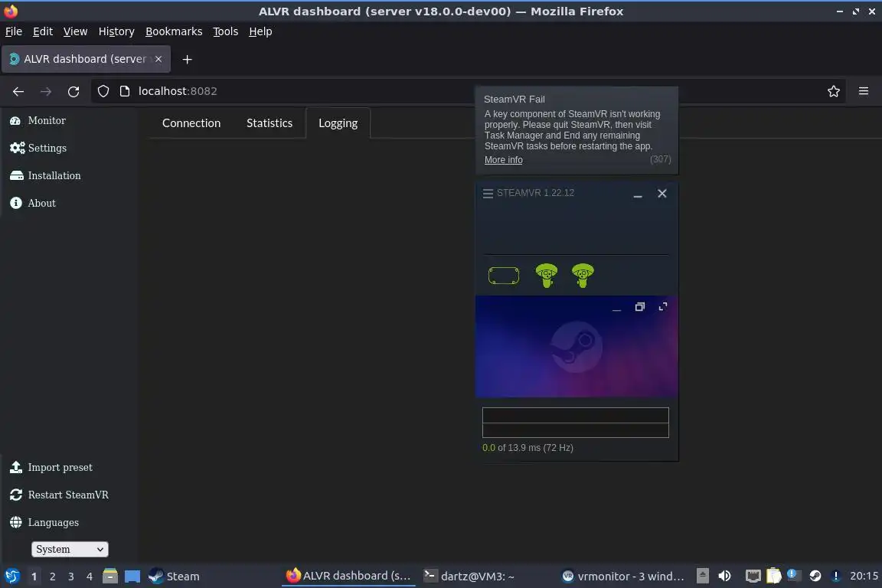882x588 pixels.
Task: Click the tracking protection shield icon
Action: 103,91
